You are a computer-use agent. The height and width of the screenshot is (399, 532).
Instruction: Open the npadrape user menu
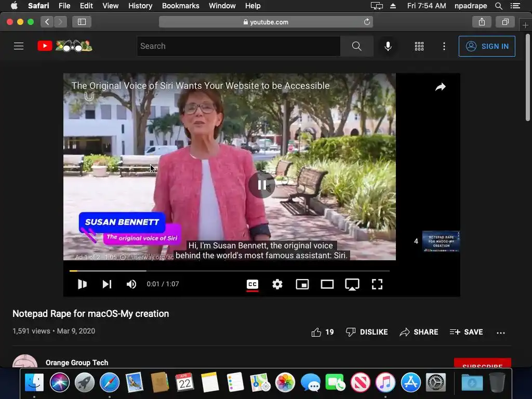(471, 6)
